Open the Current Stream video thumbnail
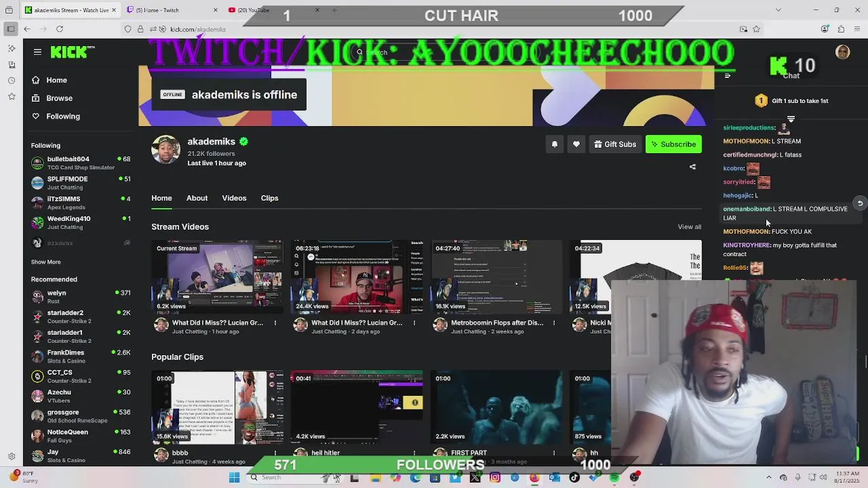This screenshot has width=868, height=488. (217, 277)
